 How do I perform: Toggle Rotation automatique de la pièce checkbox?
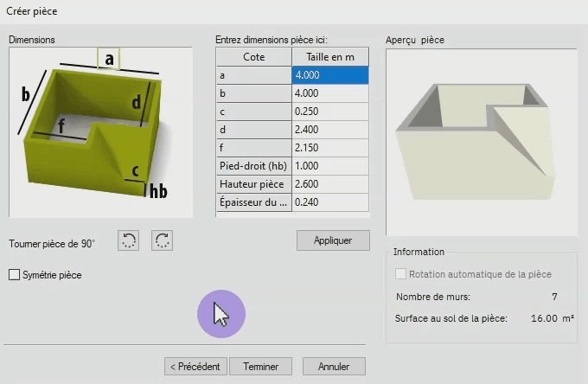tap(400, 274)
